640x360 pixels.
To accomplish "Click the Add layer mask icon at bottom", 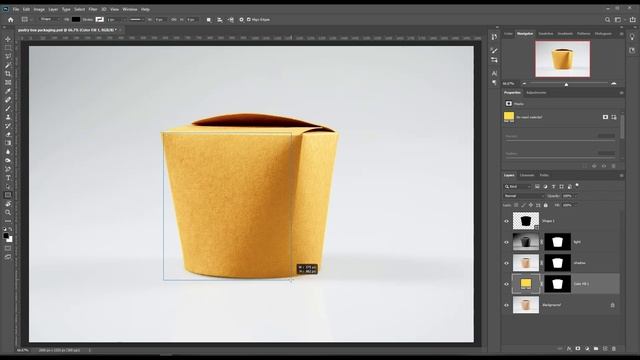I will [578, 349].
